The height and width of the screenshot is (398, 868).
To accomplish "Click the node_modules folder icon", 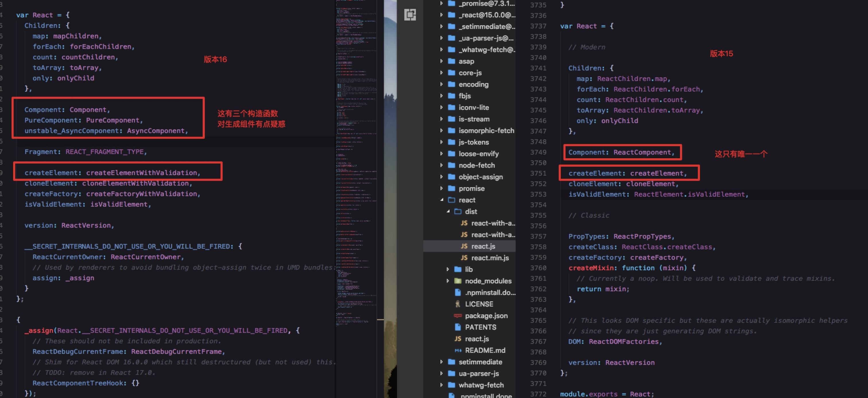I will (x=458, y=281).
